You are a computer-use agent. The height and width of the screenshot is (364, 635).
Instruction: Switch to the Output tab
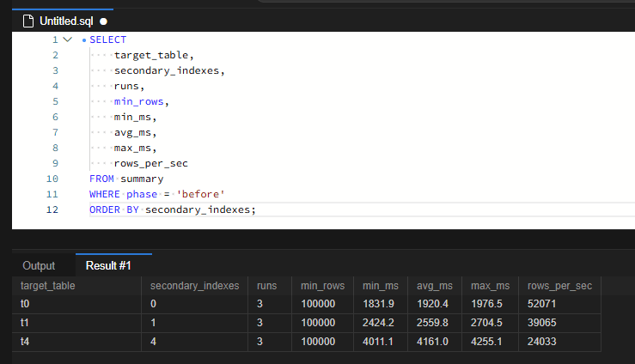(39, 266)
